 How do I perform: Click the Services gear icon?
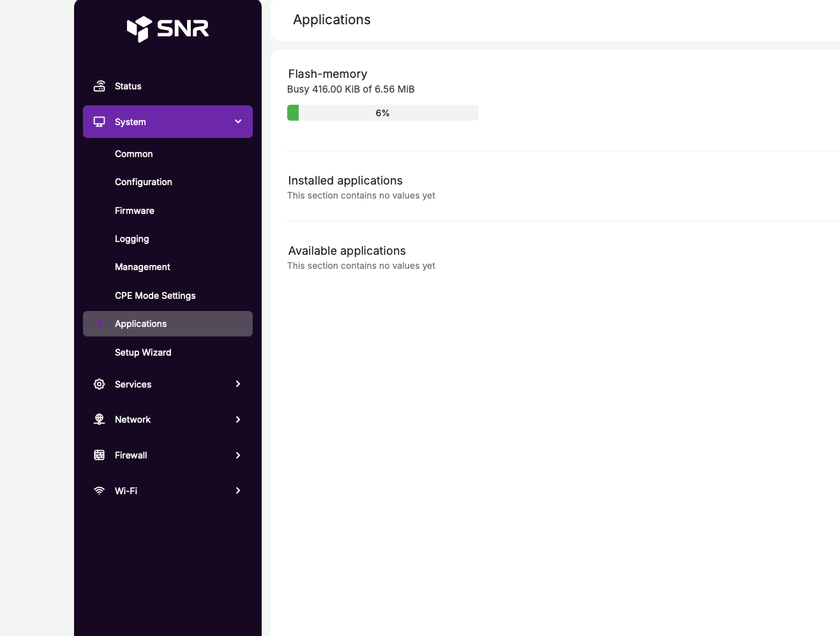[100, 384]
